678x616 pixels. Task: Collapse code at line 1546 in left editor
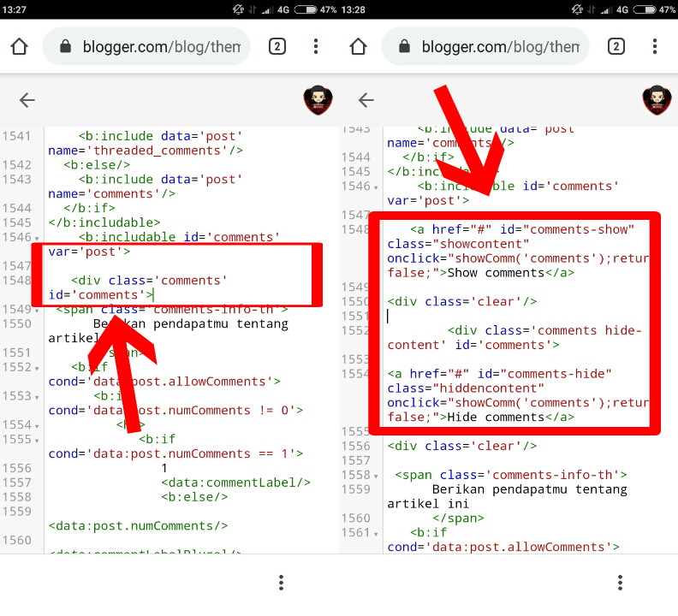tap(37, 239)
